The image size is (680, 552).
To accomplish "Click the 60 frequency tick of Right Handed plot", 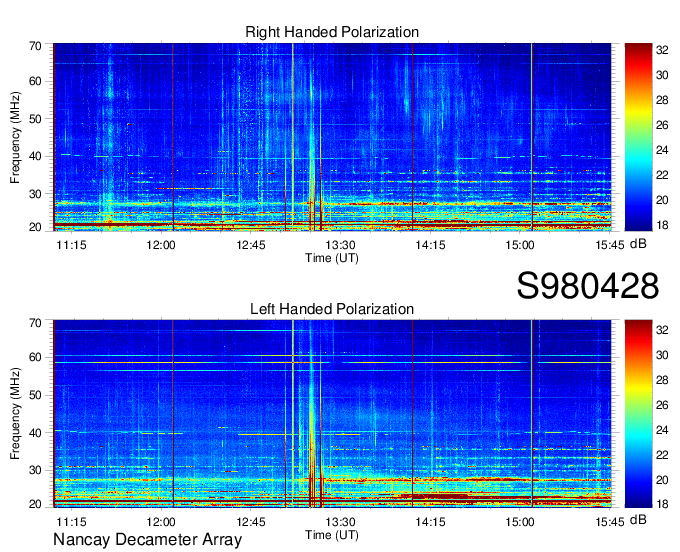I will [35, 82].
